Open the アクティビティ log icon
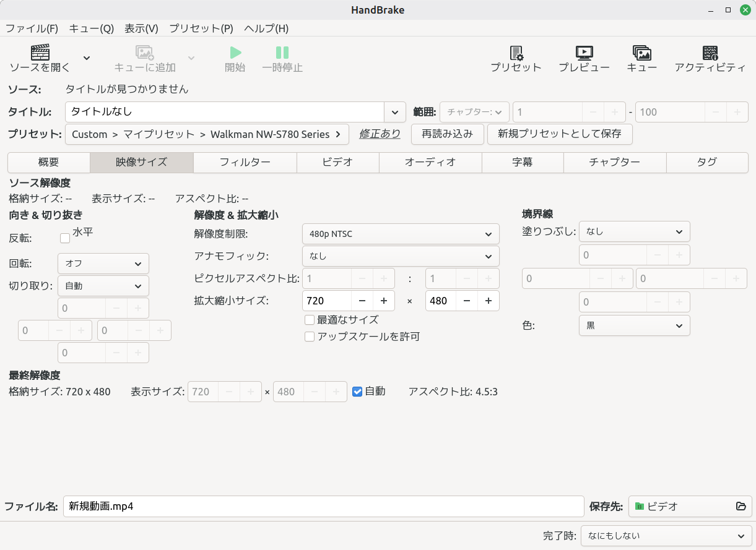 point(710,53)
